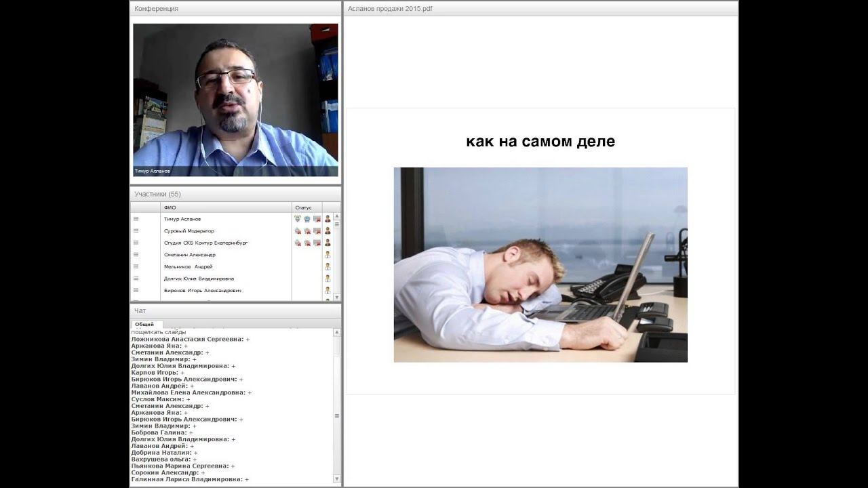Click the slide heading "как на самом деле"
Image resolution: width=868 pixels, height=488 pixels.
tap(540, 142)
